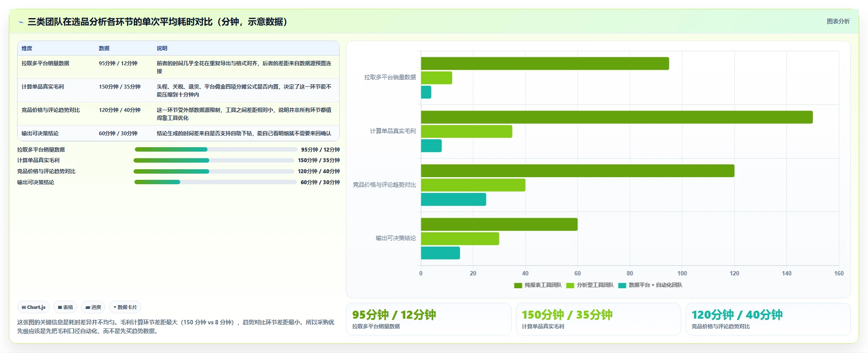Click light green bar for 拉取多平台销量数据

pyautogui.click(x=437, y=78)
